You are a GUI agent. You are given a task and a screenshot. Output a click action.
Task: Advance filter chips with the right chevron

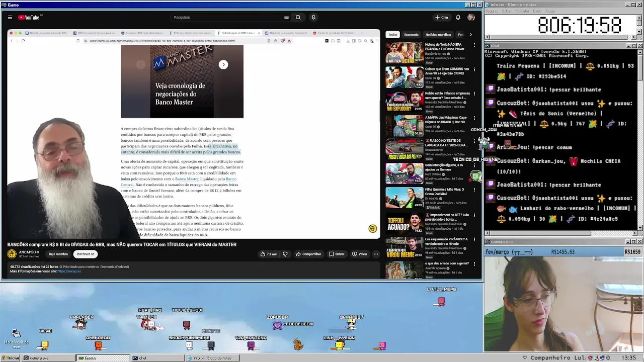pyautogui.click(x=470, y=35)
